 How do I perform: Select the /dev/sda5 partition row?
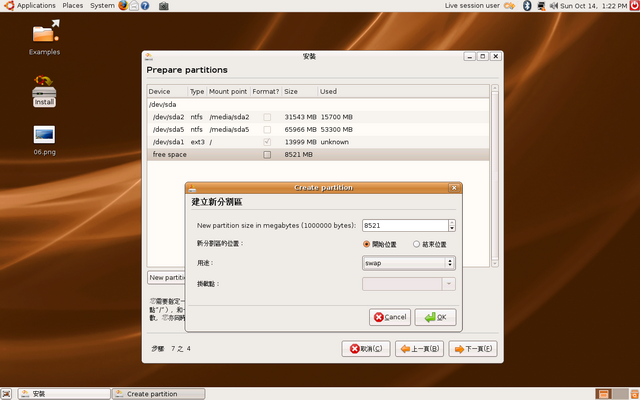click(318, 130)
